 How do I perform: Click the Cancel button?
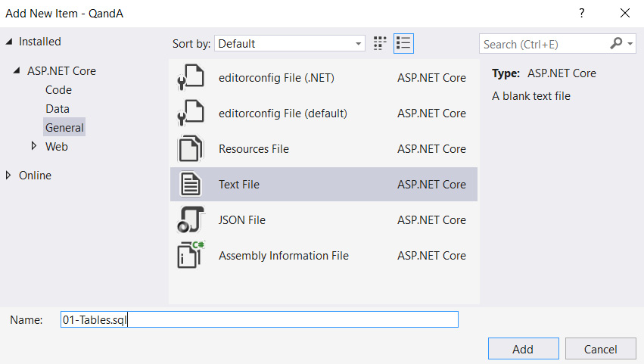click(x=600, y=349)
